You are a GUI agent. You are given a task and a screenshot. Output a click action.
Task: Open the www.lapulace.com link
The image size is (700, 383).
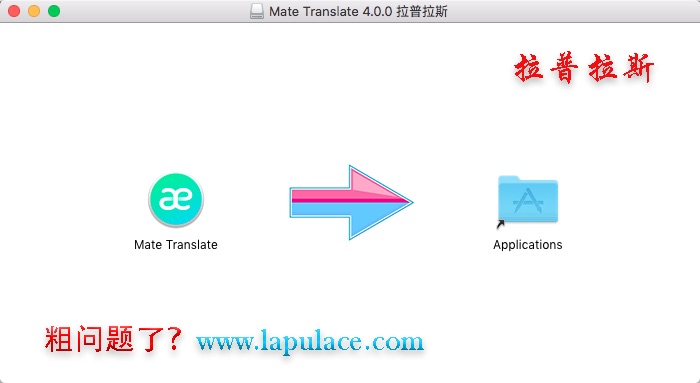[x=310, y=342]
